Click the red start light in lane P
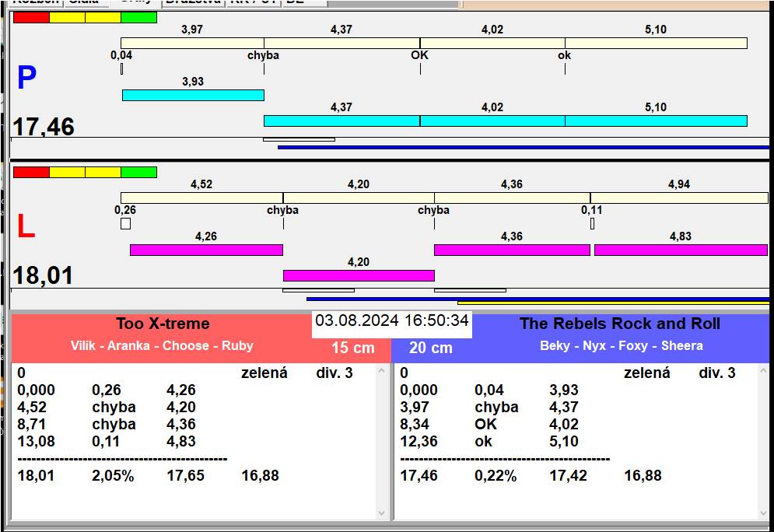 pos(32,18)
